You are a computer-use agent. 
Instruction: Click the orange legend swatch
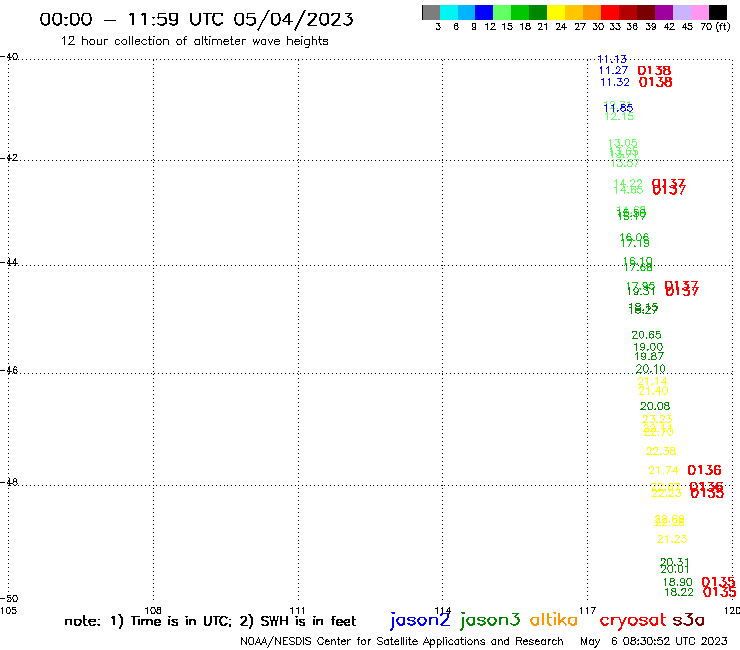[x=592, y=12]
